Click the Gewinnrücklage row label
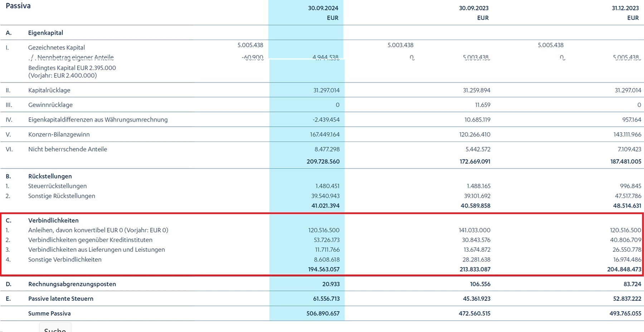Image resolution: width=644 pixels, height=332 pixels. (50, 105)
